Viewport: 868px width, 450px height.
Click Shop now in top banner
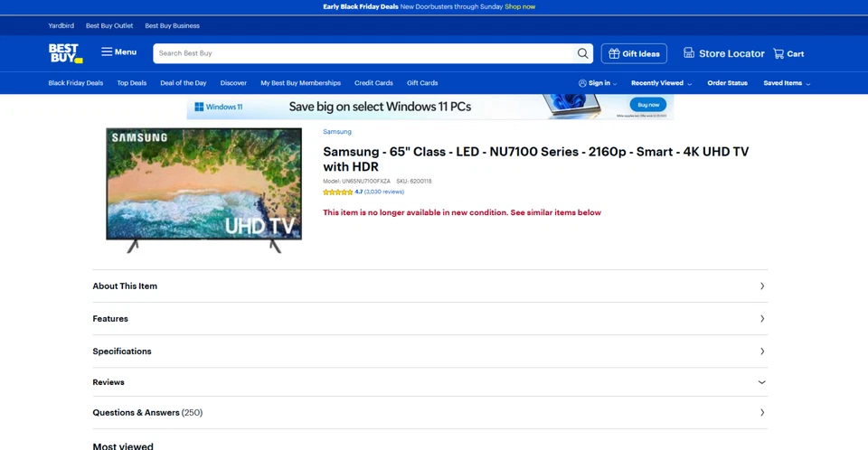(x=520, y=6)
